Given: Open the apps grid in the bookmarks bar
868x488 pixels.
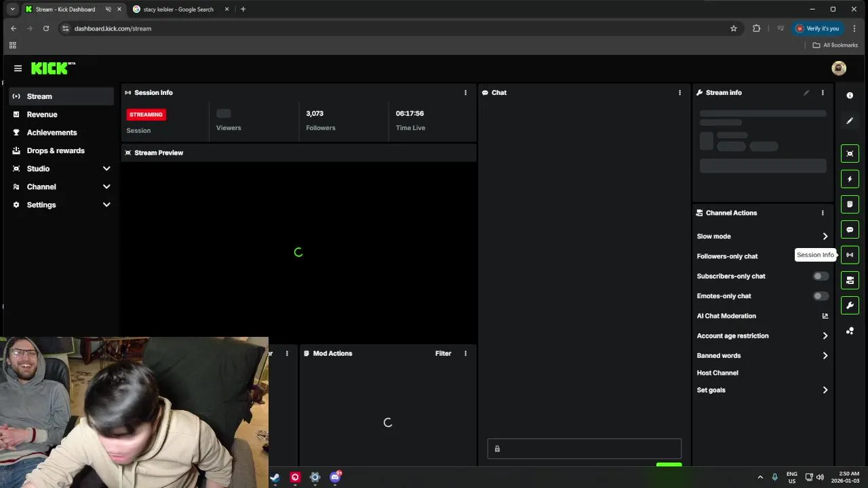Looking at the screenshot, I should pyautogui.click(x=12, y=45).
